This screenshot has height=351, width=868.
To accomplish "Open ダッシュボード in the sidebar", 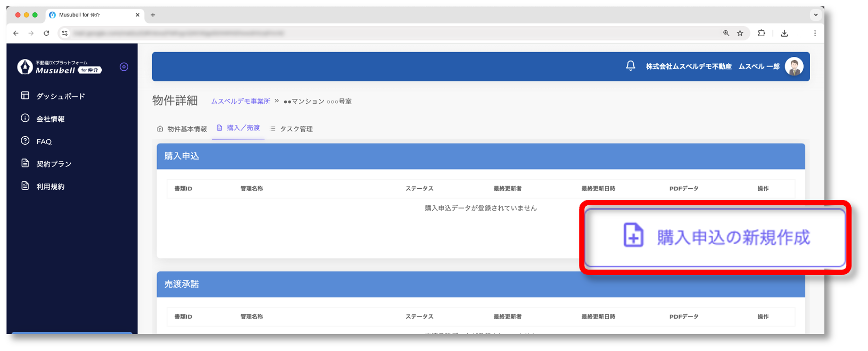I will (x=60, y=96).
